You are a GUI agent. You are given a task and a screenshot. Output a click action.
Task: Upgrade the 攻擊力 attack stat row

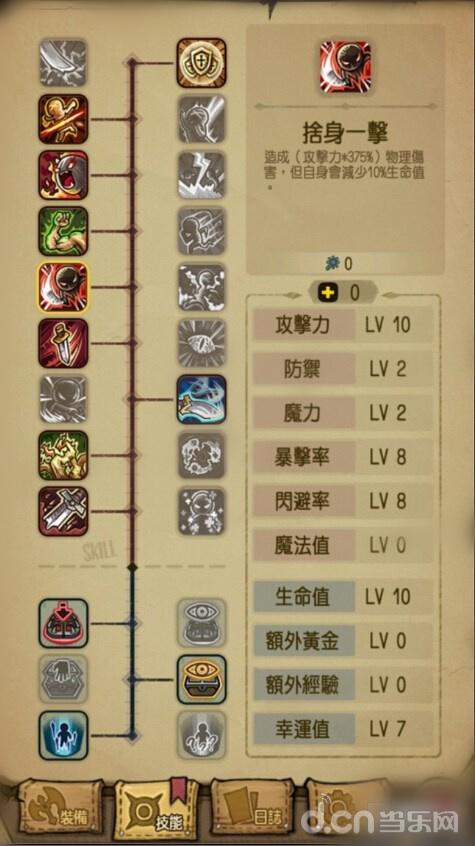343,325
